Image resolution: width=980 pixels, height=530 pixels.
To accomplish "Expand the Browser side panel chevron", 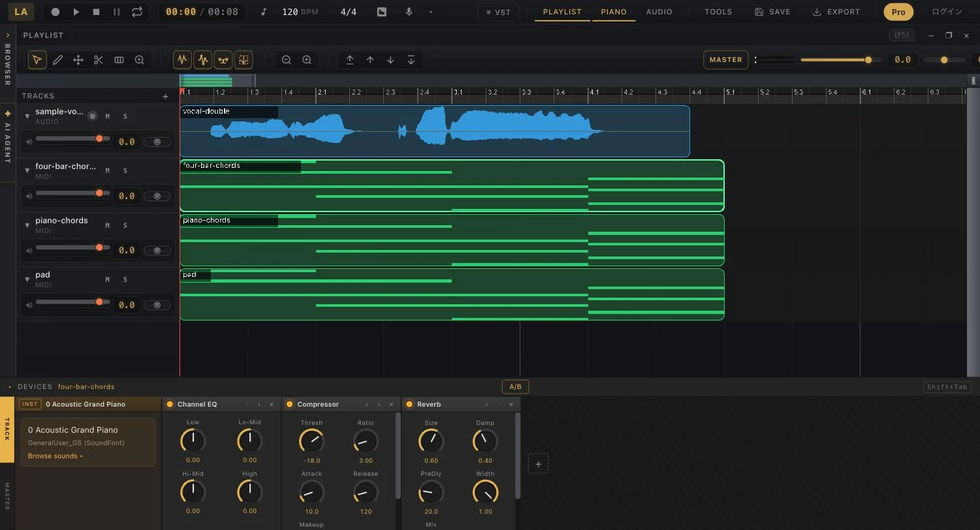I will (x=8, y=35).
